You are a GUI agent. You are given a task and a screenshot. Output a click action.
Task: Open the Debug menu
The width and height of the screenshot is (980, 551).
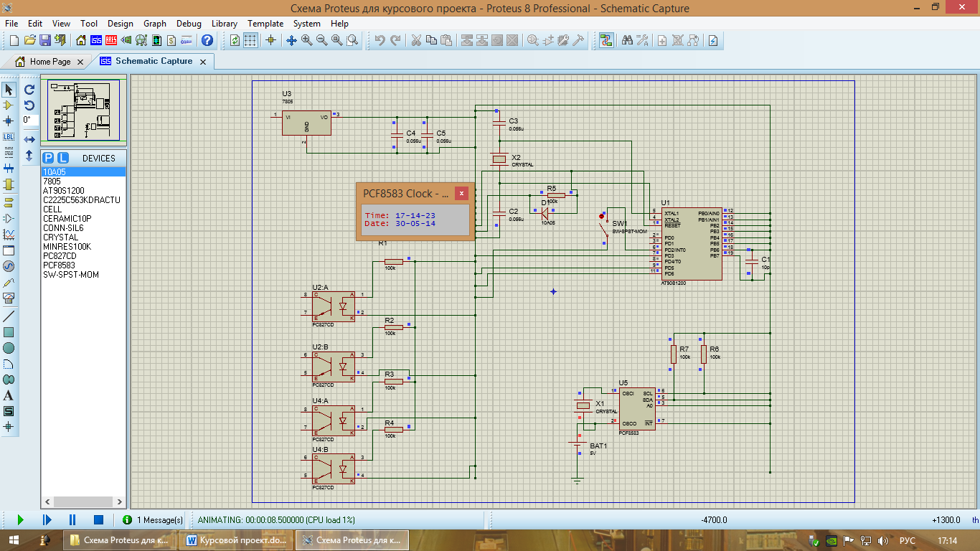[x=189, y=24]
